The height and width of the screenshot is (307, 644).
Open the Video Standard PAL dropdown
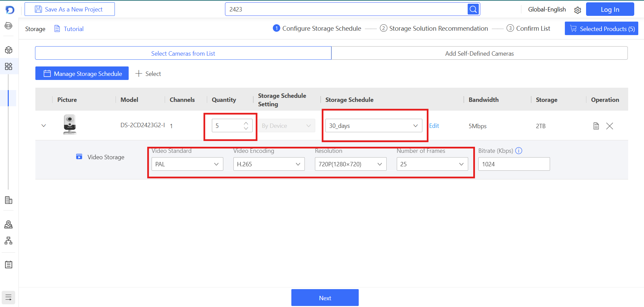[x=187, y=164]
